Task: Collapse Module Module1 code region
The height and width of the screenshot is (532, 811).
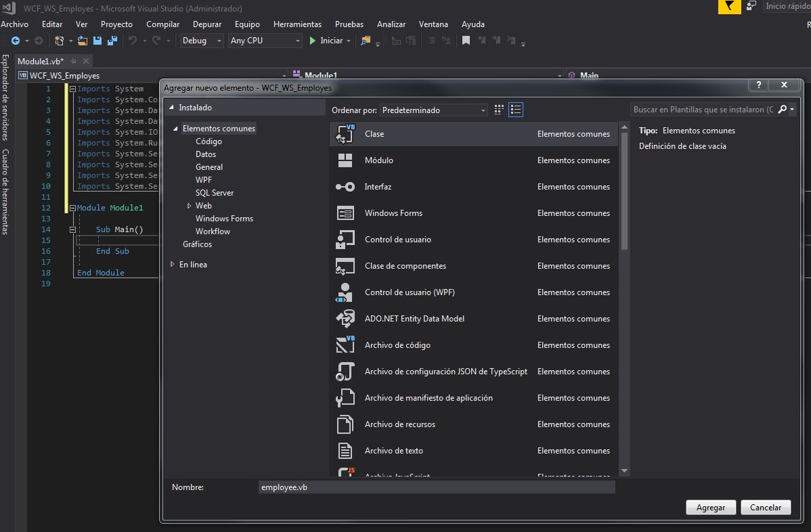Action: pos(72,208)
